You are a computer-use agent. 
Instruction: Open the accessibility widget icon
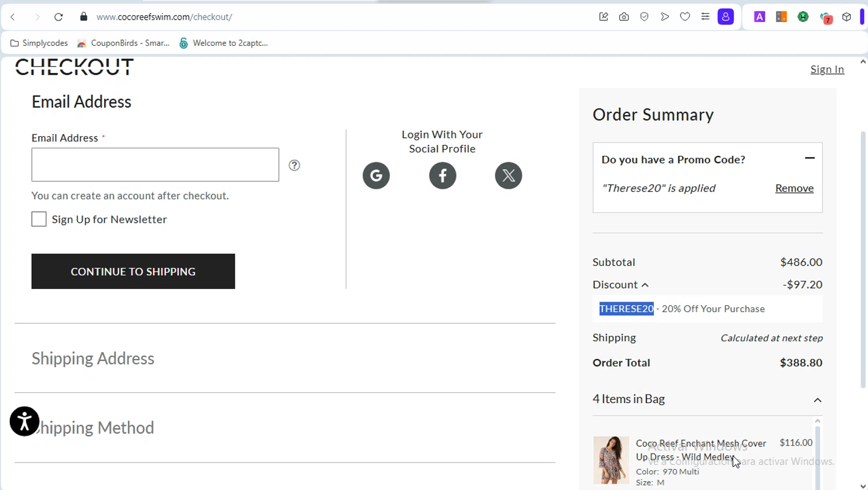coord(24,421)
